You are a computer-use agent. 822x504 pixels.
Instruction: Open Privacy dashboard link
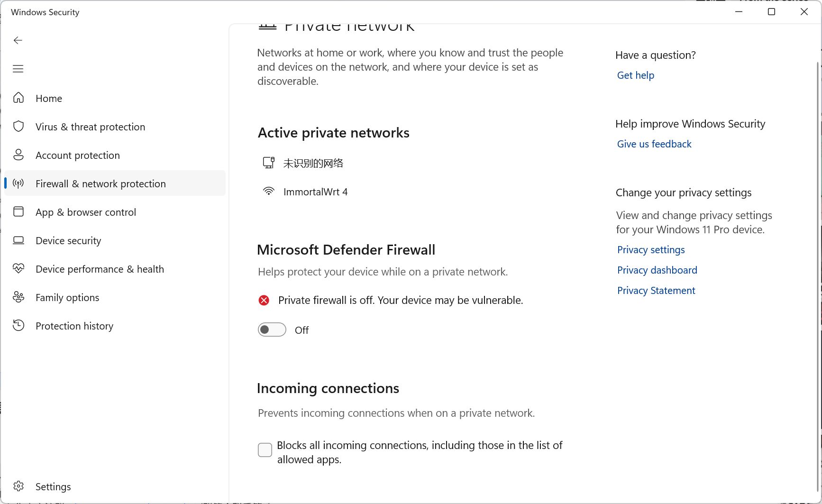tap(657, 270)
